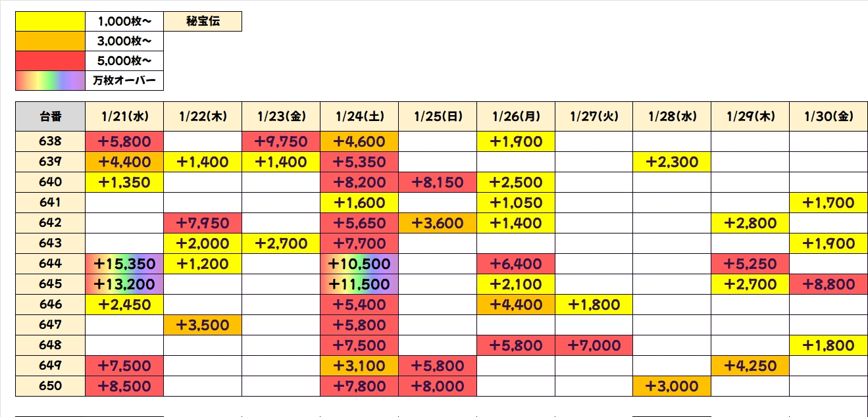Click the +13,200 rainbow cell
Viewport: 868px width, 417px height.
(124, 284)
